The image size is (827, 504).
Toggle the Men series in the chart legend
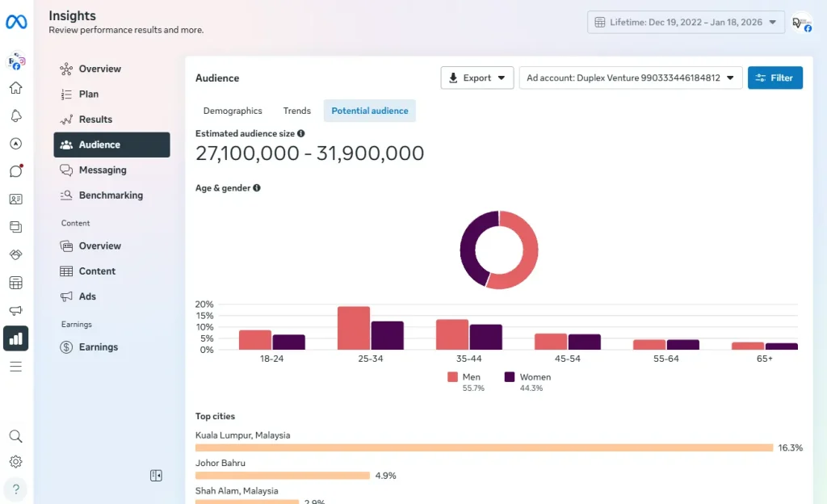[468, 376]
